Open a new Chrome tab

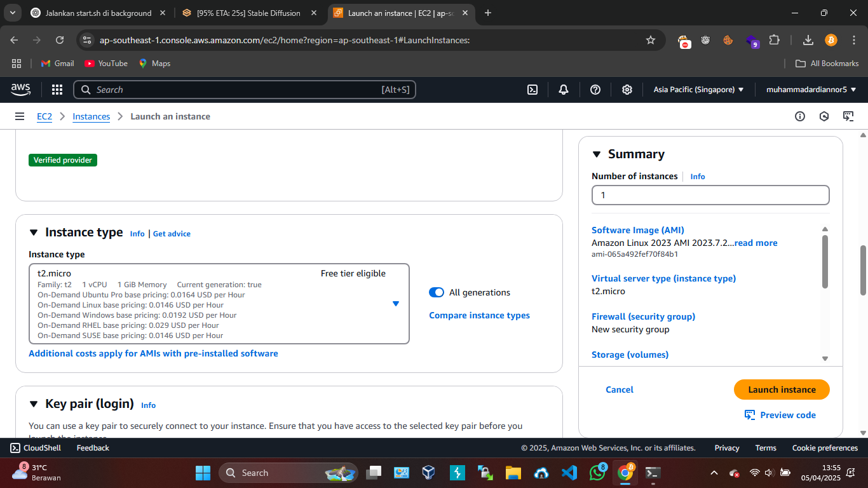(x=488, y=13)
